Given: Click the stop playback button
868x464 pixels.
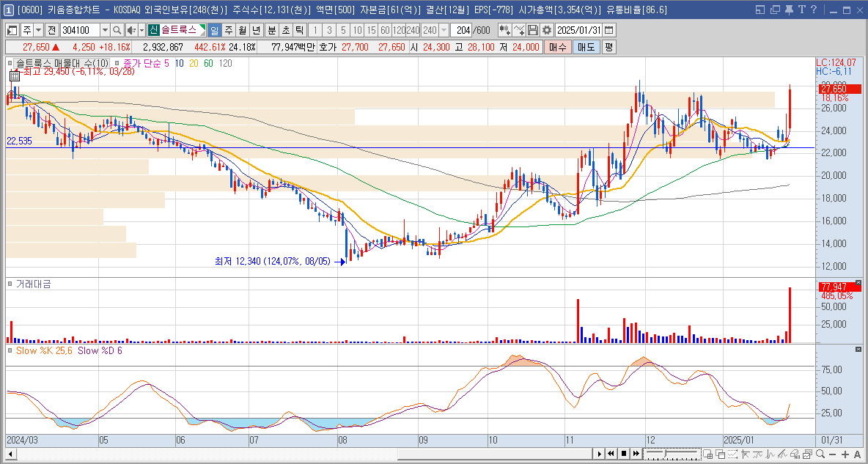Looking at the screenshot, I should pyautogui.click(x=624, y=454).
